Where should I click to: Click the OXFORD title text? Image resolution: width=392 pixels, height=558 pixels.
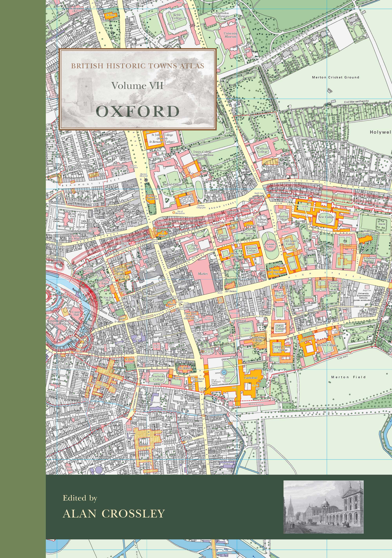[138, 112]
